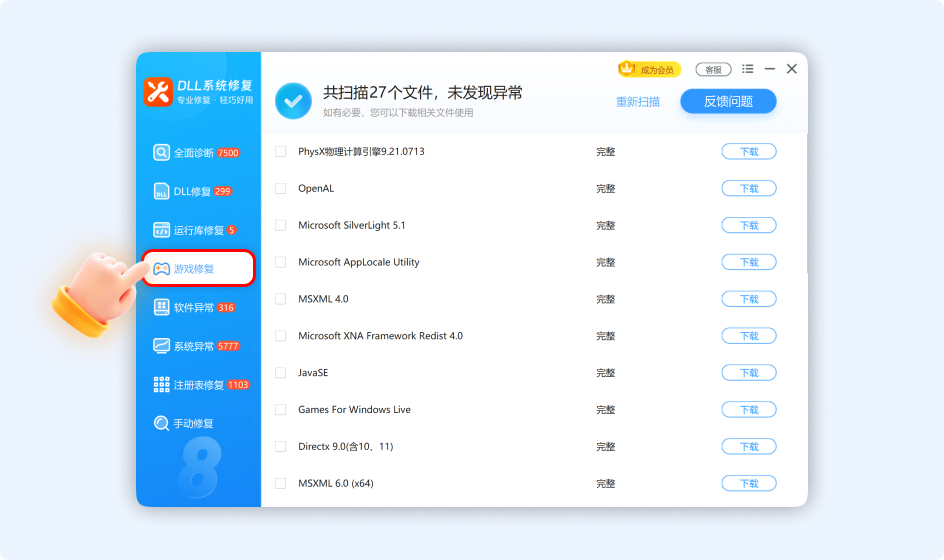Click the 成为会员 button
The image size is (944, 560).
[650, 69]
